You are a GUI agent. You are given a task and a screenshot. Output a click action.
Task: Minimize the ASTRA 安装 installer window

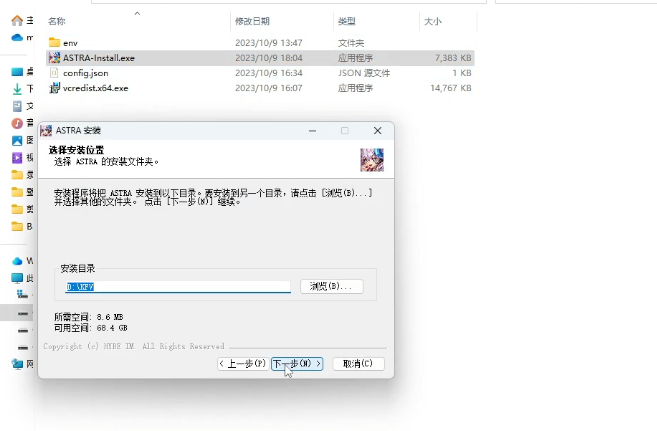pos(312,131)
